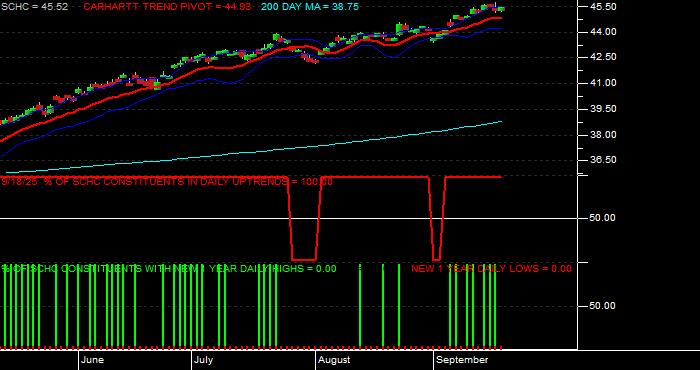This screenshot has height=370, width=700.
Task: Select the September time axis marker
Action: pos(462,360)
